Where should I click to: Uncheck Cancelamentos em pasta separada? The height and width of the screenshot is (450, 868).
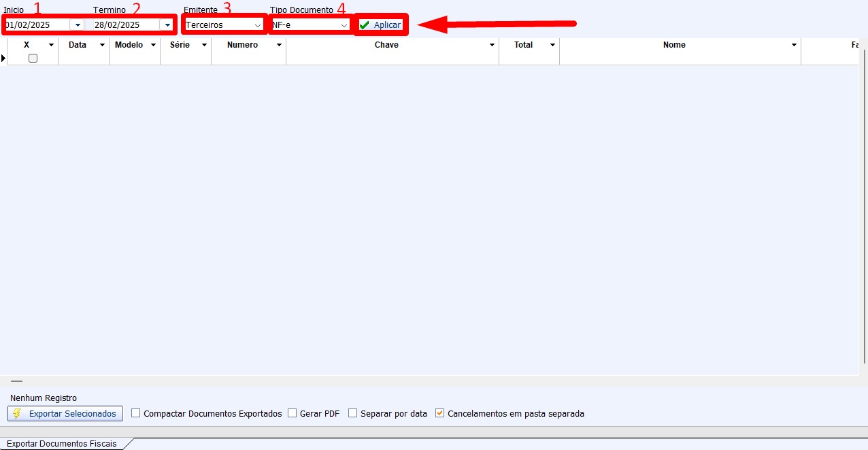click(439, 413)
